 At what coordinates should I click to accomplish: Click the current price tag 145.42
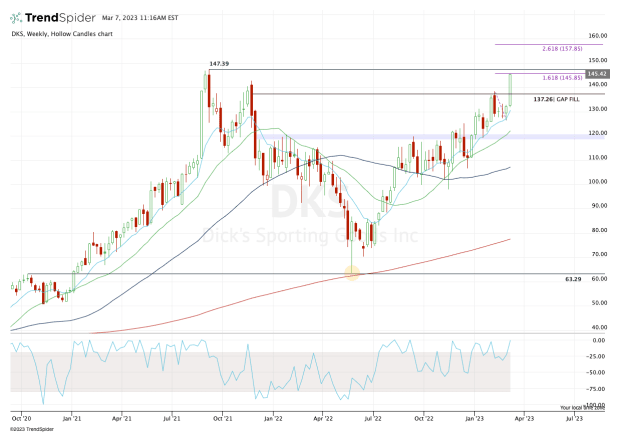point(597,74)
